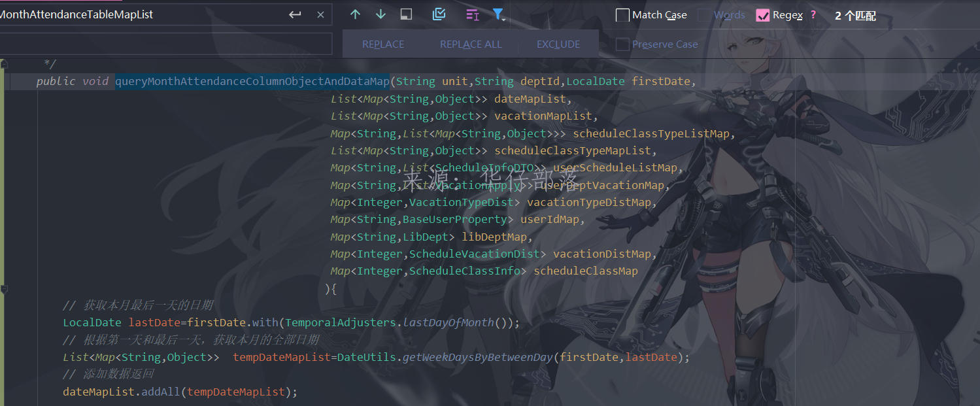
Task: Collapse the comment fold marker beside */
Action: click(4, 64)
